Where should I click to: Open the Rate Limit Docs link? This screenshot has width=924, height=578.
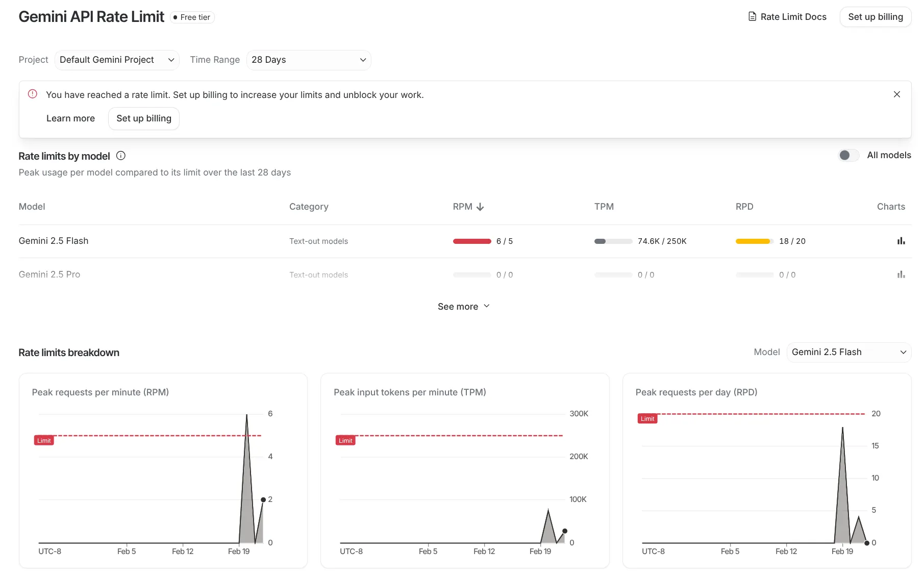(x=787, y=17)
